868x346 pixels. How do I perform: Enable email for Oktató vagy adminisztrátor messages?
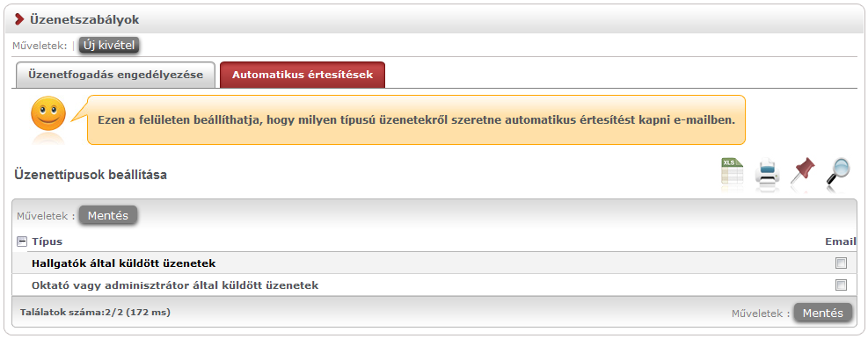coord(841,285)
